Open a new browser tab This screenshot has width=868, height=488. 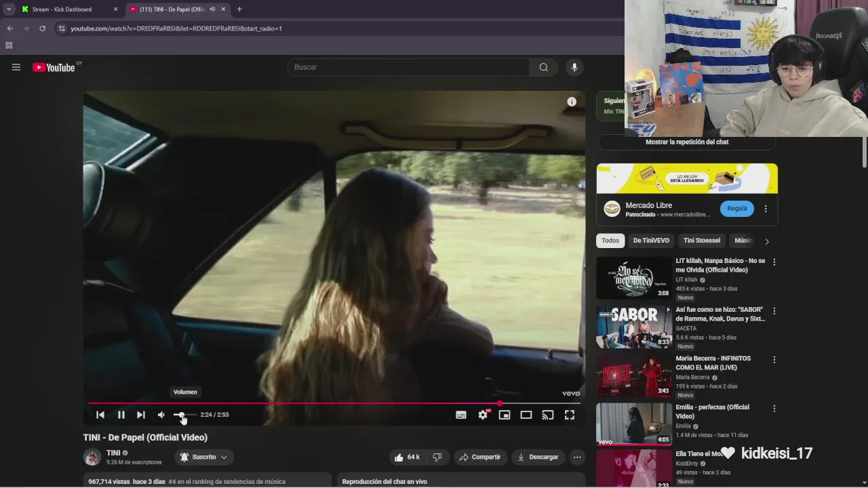(x=239, y=9)
